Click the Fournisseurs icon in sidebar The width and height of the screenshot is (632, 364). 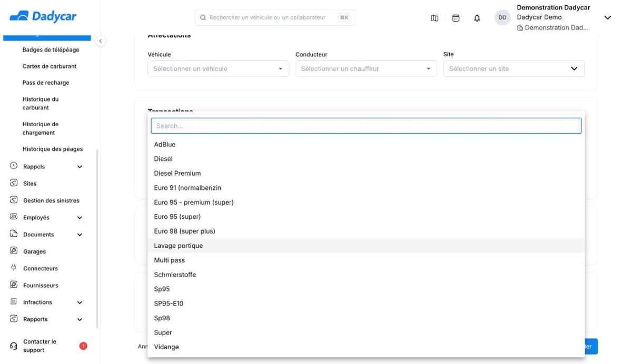(14, 285)
